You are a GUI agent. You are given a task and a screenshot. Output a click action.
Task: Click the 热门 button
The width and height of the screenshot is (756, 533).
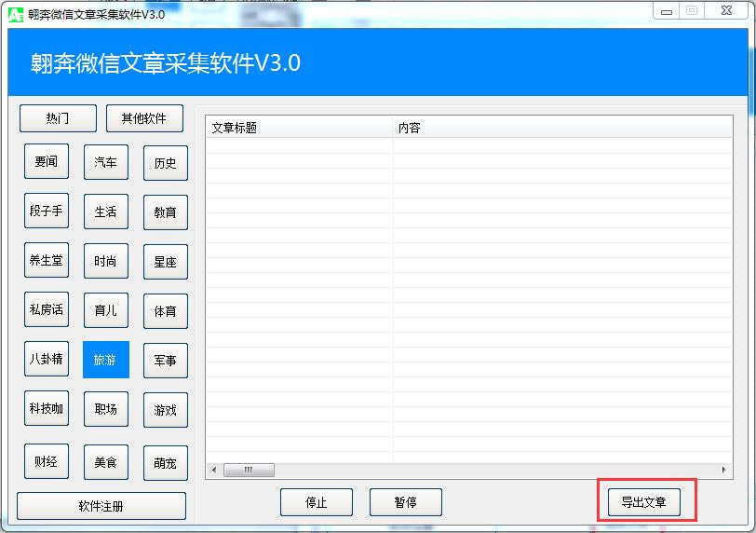[58, 118]
